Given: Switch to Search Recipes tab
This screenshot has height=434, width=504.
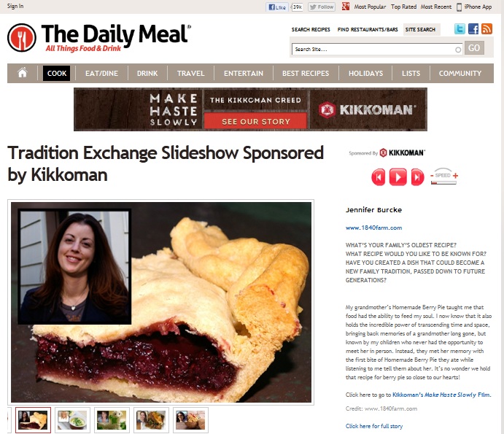Looking at the screenshot, I should 311,30.
